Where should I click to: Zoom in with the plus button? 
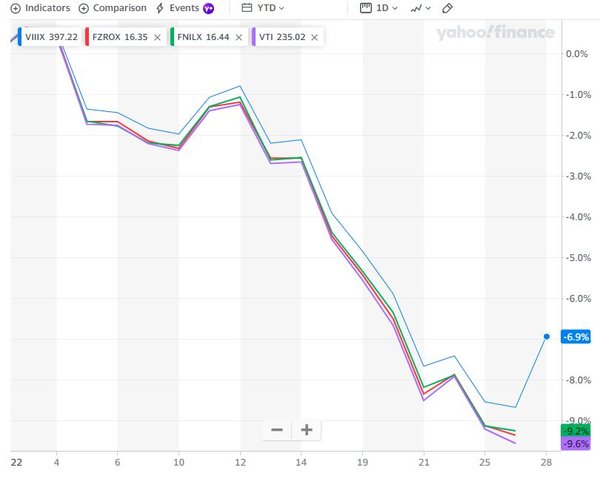[307, 430]
